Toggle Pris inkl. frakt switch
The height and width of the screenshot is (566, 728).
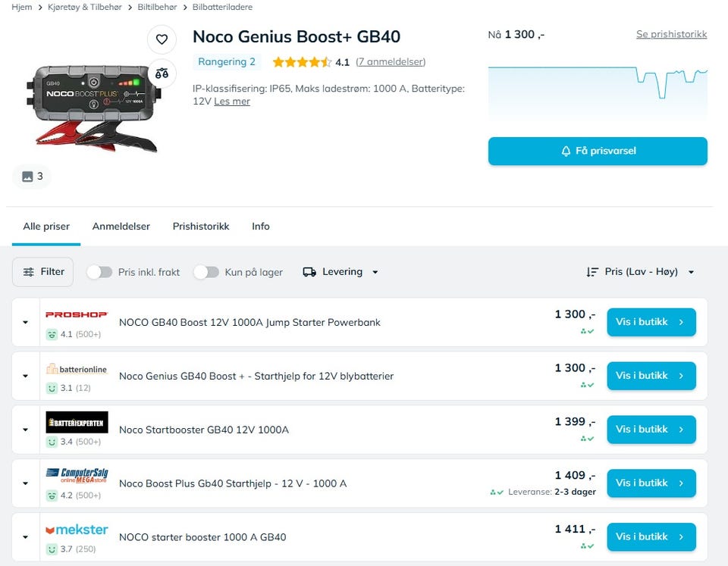(x=99, y=272)
